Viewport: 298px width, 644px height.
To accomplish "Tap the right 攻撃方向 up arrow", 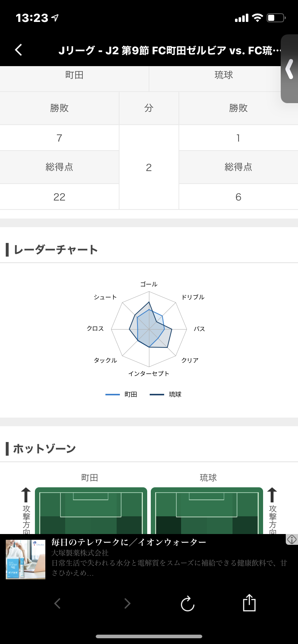I will point(272,495).
